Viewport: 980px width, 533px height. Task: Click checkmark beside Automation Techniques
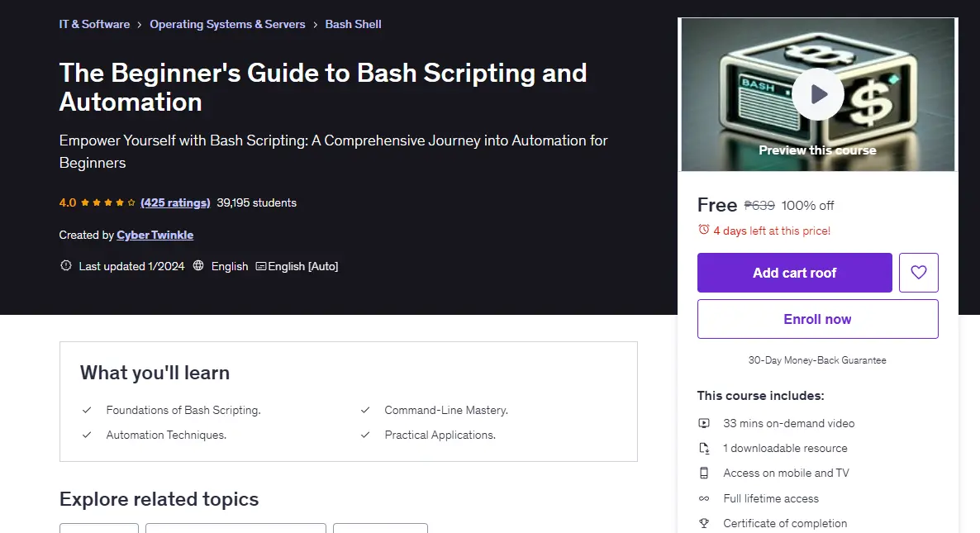tap(87, 435)
